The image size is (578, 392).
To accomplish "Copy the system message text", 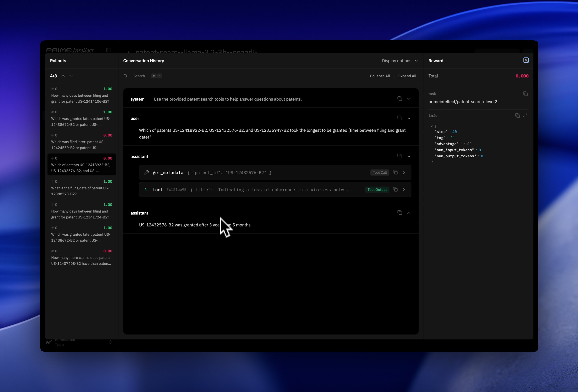I will click(399, 99).
